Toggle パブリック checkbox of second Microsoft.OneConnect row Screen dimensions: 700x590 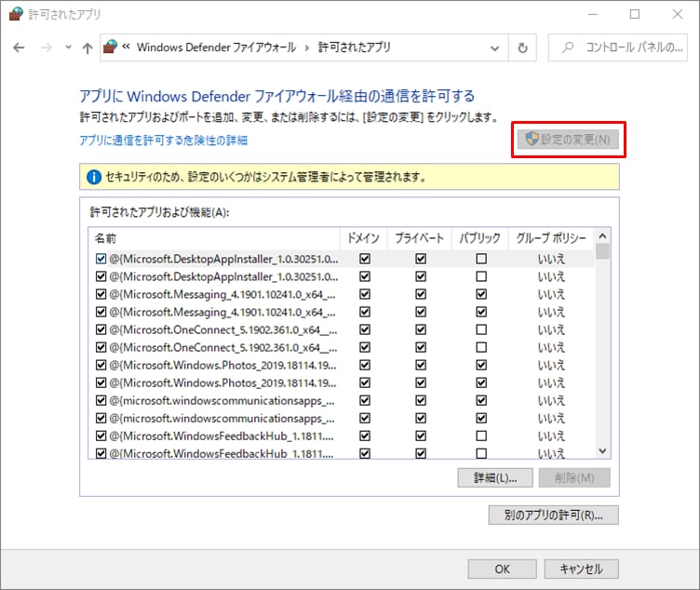pos(481,347)
